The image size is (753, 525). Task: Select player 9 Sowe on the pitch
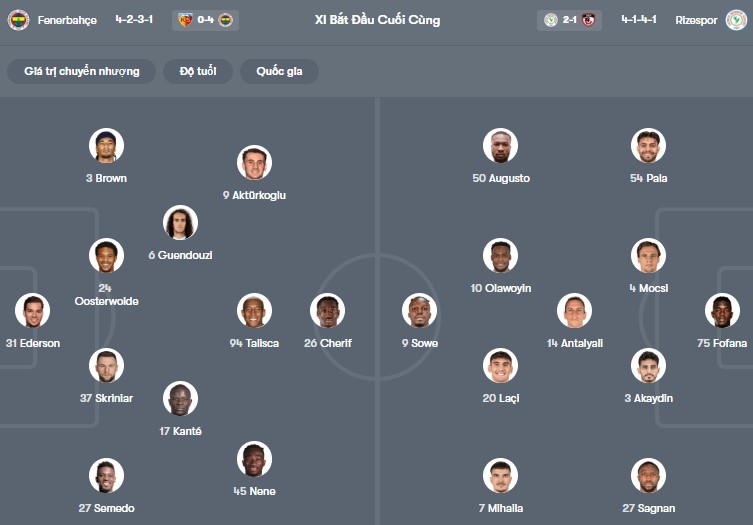click(x=420, y=311)
